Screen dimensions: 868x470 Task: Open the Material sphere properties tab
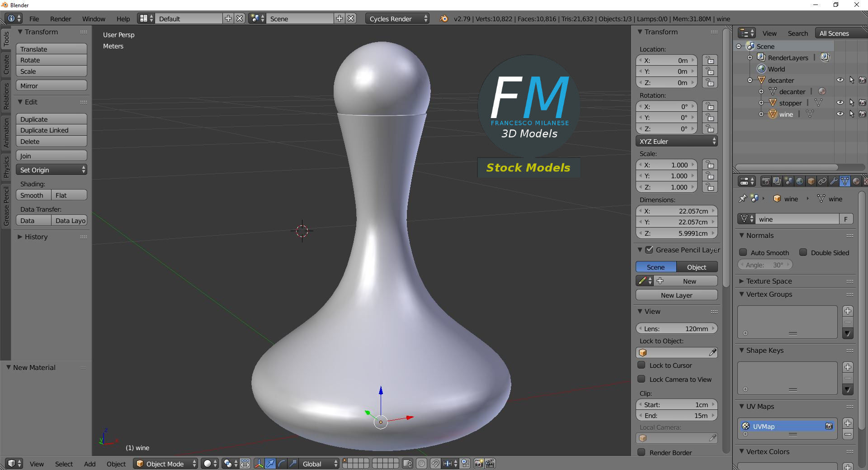856,181
